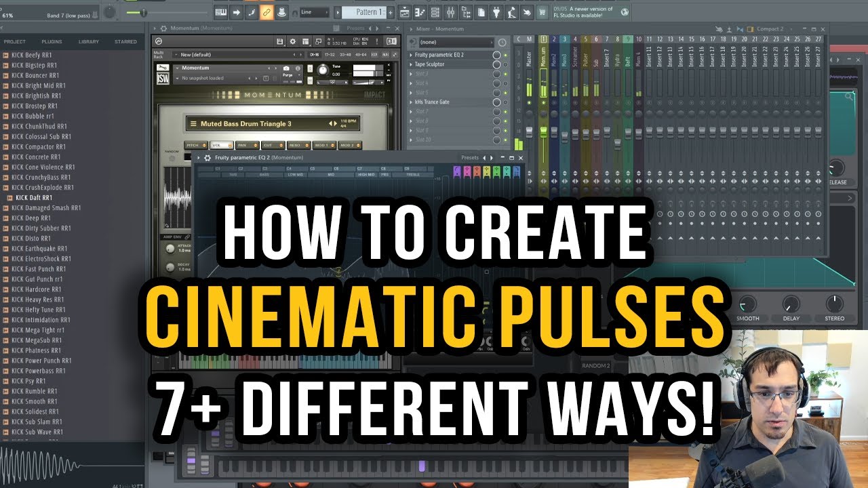Open the mixer icon in toolbar
This screenshot has width=868, height=488.
[x=450, y=12]
